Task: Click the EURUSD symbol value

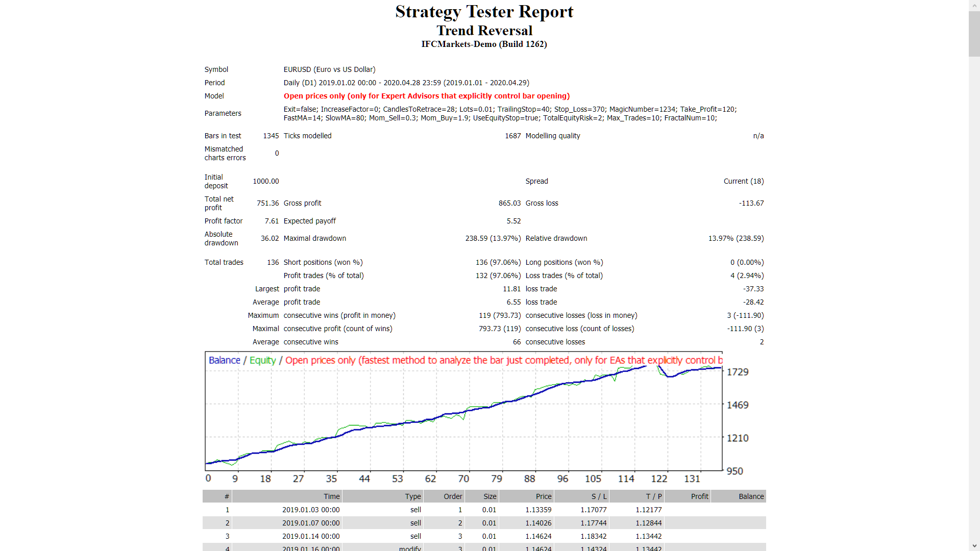Action: coord(329,69)
